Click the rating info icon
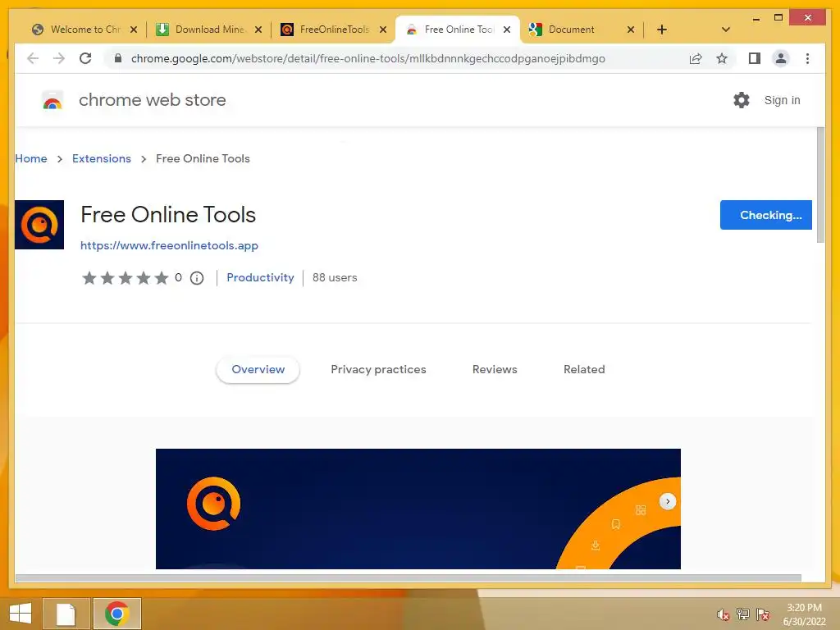This screenshot has width=840, height=630. (x=197, y=278)
